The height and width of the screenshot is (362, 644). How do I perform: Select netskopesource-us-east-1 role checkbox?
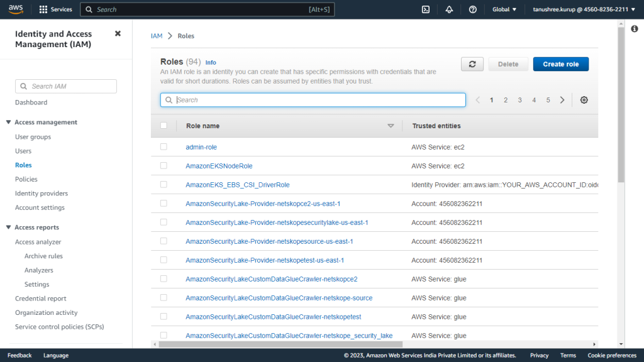coord(164,241)
